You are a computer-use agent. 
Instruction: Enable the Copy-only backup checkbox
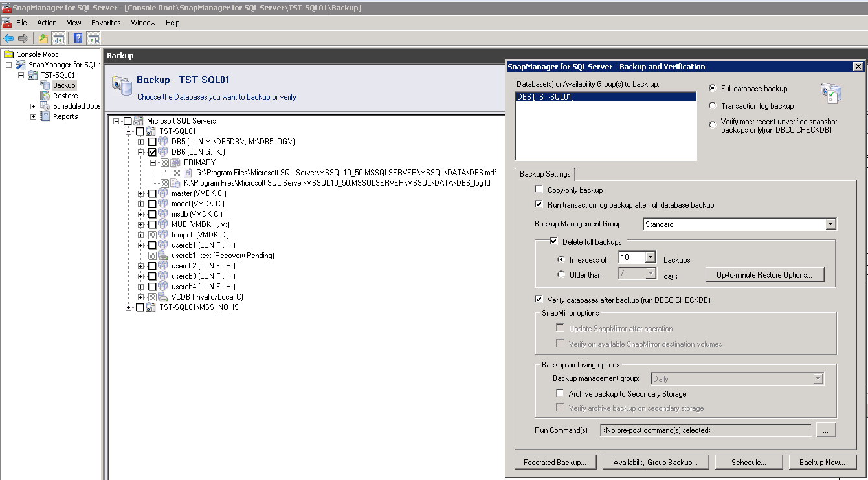point(539,190)
